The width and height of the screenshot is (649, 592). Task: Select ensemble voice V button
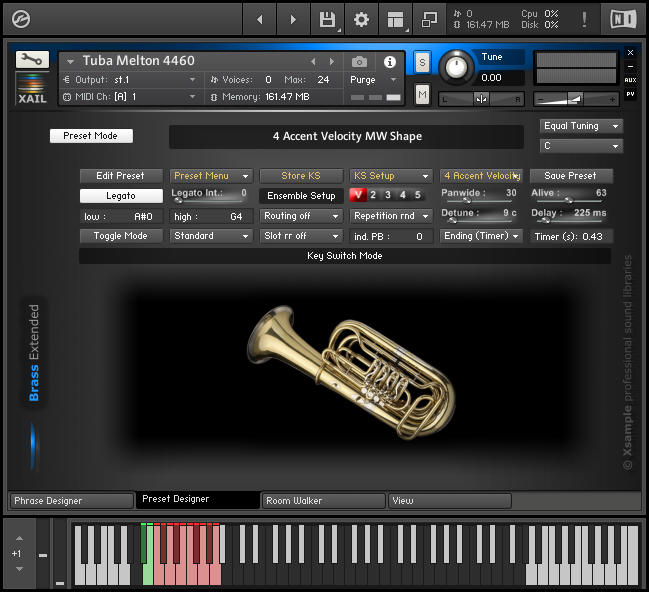pos(358,195)
